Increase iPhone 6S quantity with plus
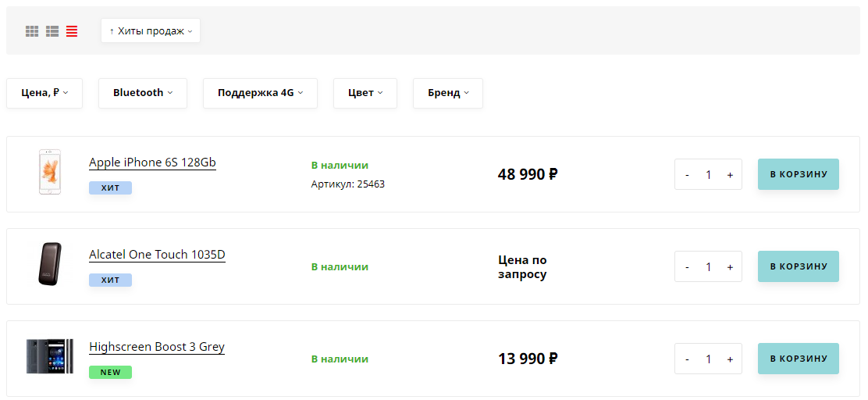 [730, 174]
